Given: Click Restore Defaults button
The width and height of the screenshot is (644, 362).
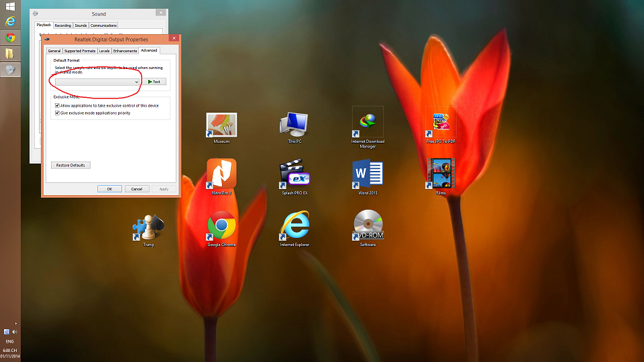Looking at the screenshot, I should pyautogui.click(x=70, y=165).
